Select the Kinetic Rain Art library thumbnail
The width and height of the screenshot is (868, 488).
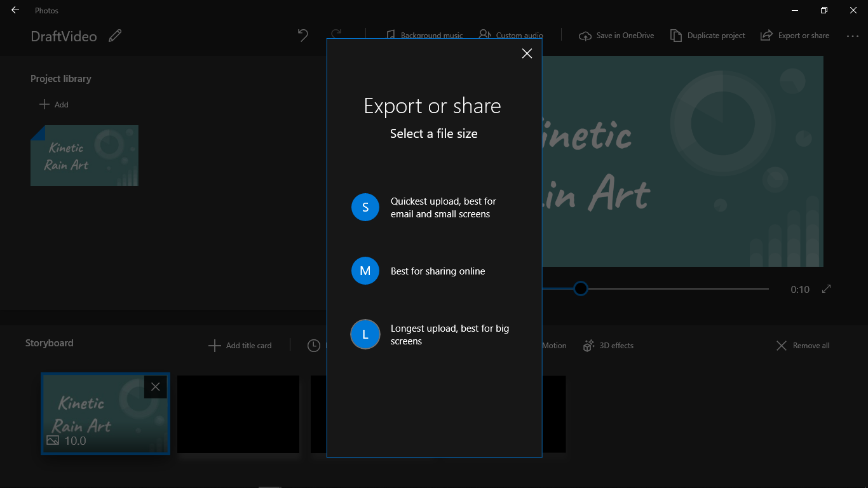tap(85, 156)
